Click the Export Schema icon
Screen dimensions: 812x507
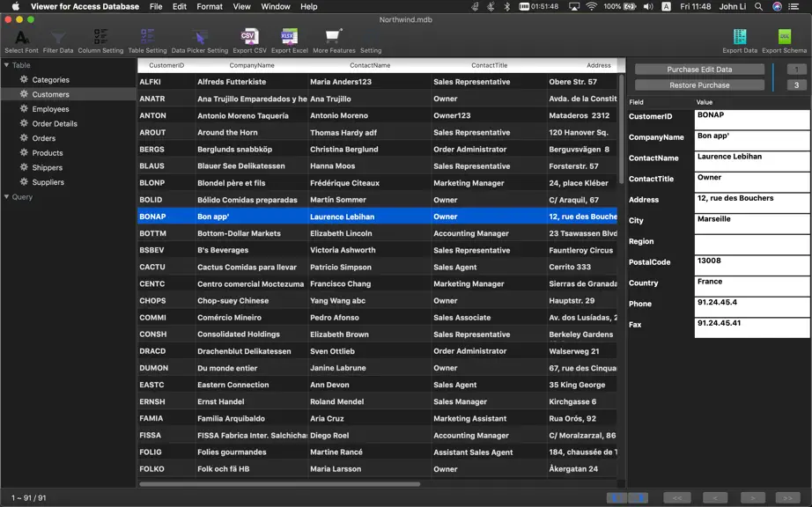click(x=785, y=37)
